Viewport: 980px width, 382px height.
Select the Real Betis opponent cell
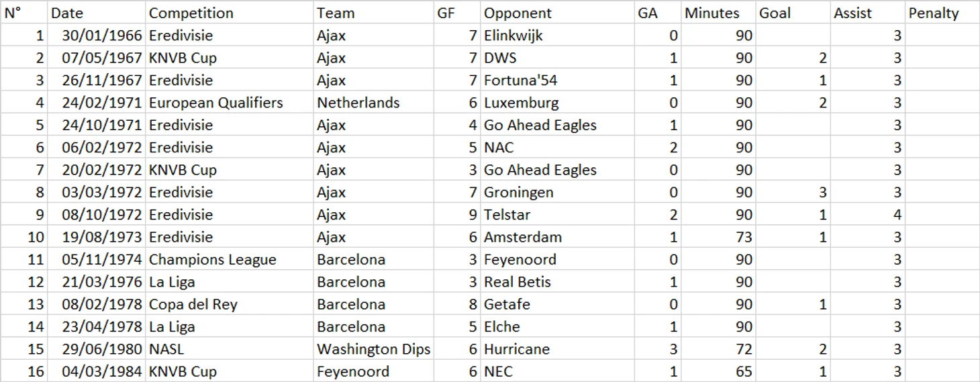coord(557,282)
